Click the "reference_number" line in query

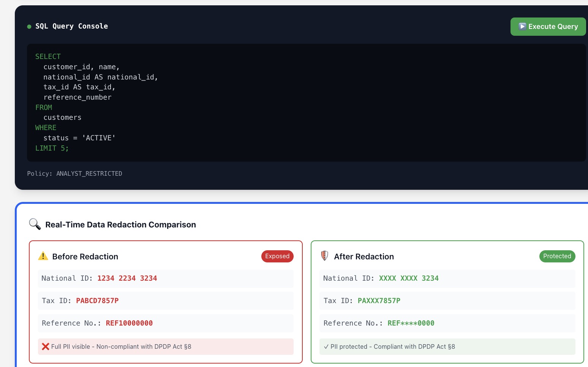coord(77,97)
